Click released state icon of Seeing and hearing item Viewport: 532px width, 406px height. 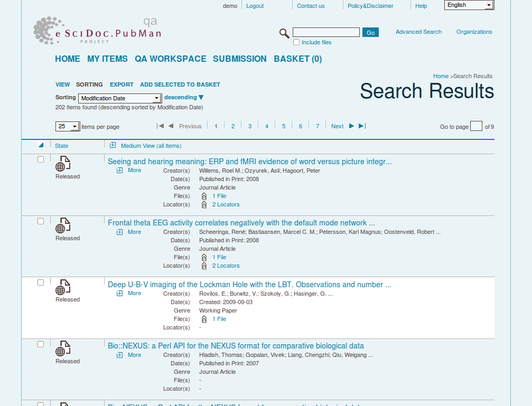coord(63,164)
